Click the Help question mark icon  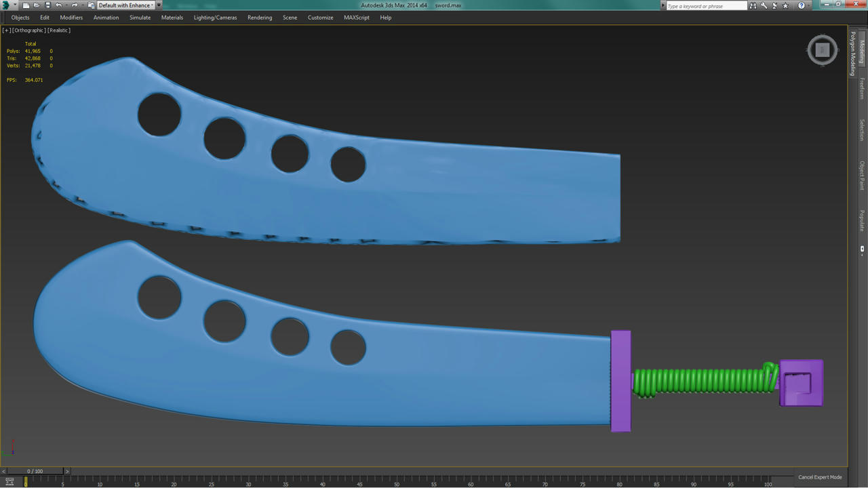pos(802,5)
